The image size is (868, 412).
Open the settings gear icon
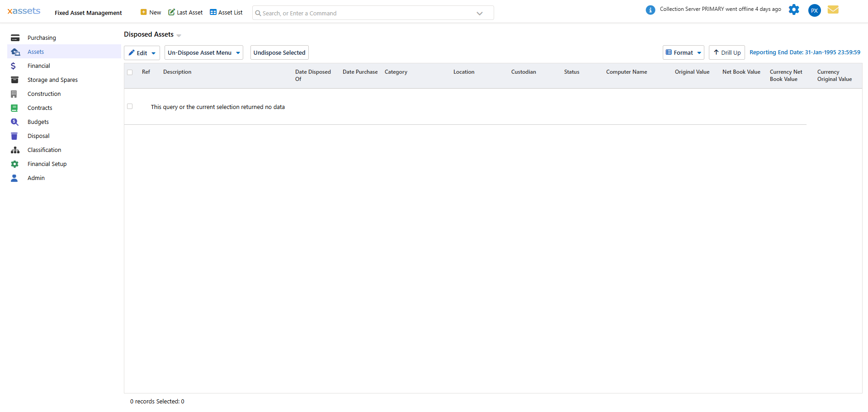pyautogui.click(x=794, y=9)
